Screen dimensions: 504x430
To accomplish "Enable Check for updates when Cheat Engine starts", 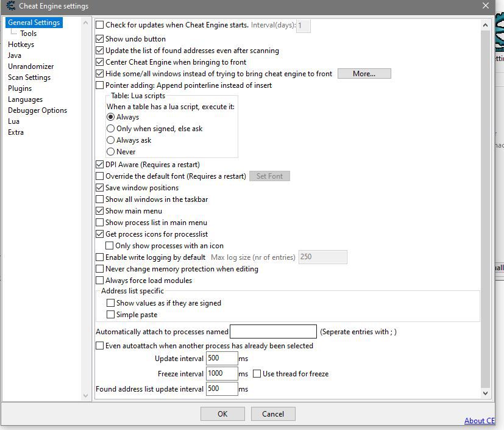I will pyautogui.click(x=100, y=25).
